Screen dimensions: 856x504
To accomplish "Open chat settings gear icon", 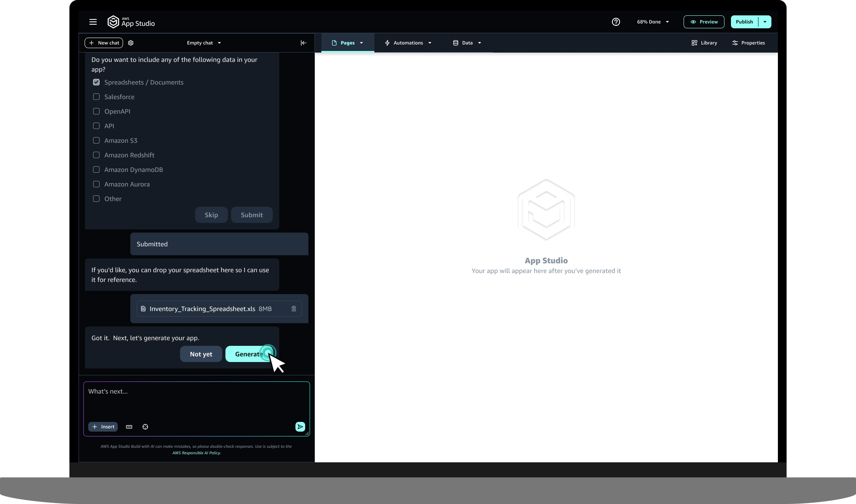I will pyautogui.click(x=131, y=43).
